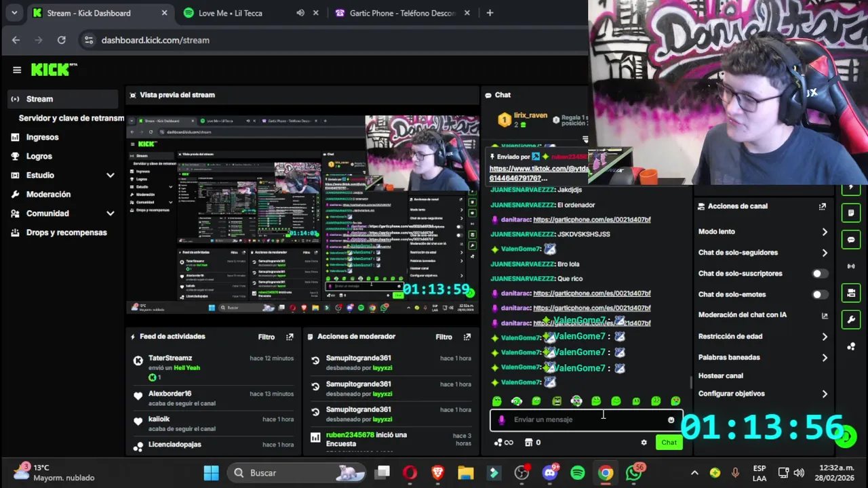
Task: Open OBS Studio from taskbar
Action: click(521, 472)
